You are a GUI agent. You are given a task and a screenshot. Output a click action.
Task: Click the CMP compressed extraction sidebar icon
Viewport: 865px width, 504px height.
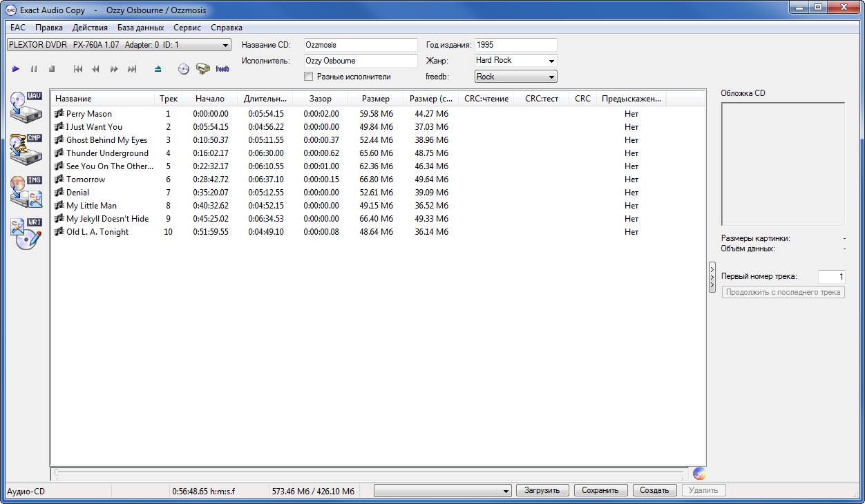[27, 149]
